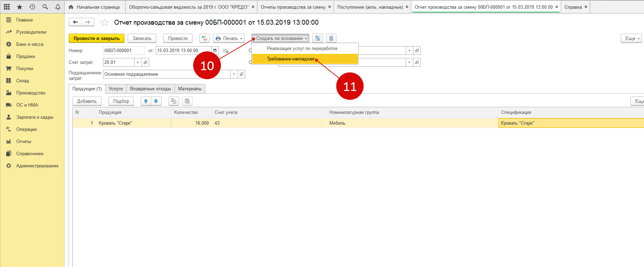Viewport: 644px width, 267px height.
Task: Click the Спецификация column header
Action: click(571, 112)
